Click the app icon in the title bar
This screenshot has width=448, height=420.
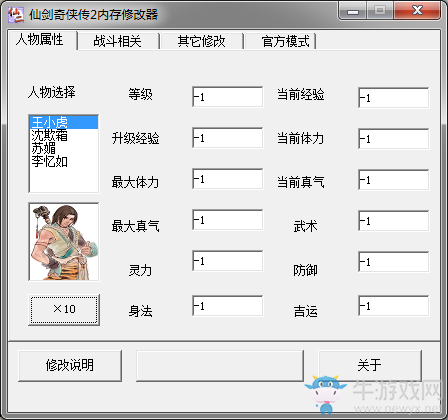coord(16,14)
